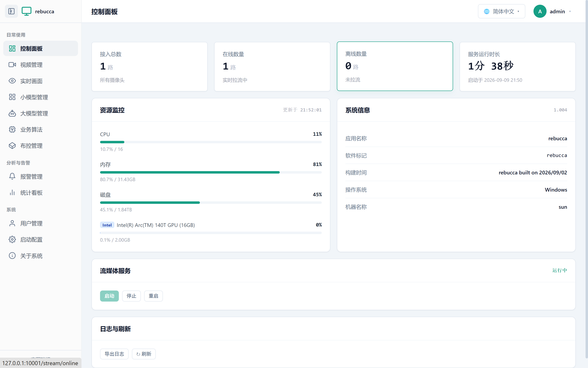Click the 大模型管理 robot icon
Screen dimensions: 588x368
click(x=12, y=113)
